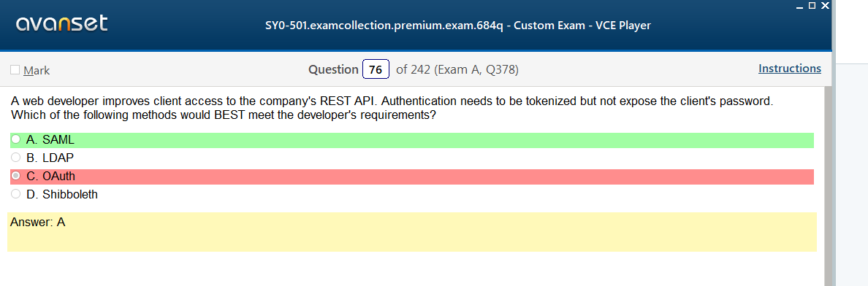Select radio button for A. SAML
Screen dimensions: 868x286
pos(15,139)
